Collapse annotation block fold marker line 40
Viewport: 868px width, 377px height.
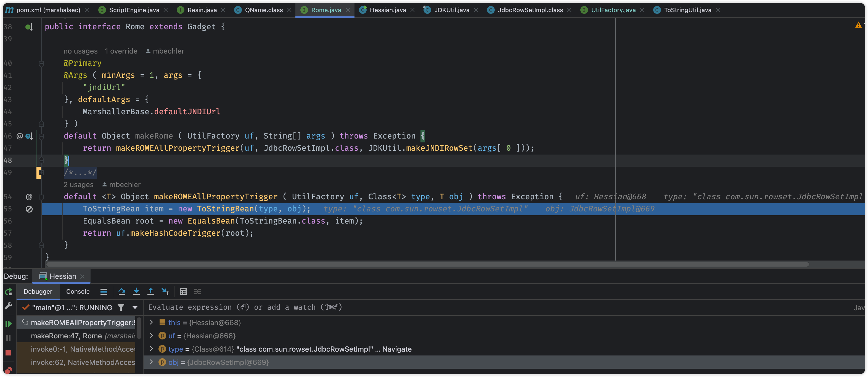click(x=41, y=63)
